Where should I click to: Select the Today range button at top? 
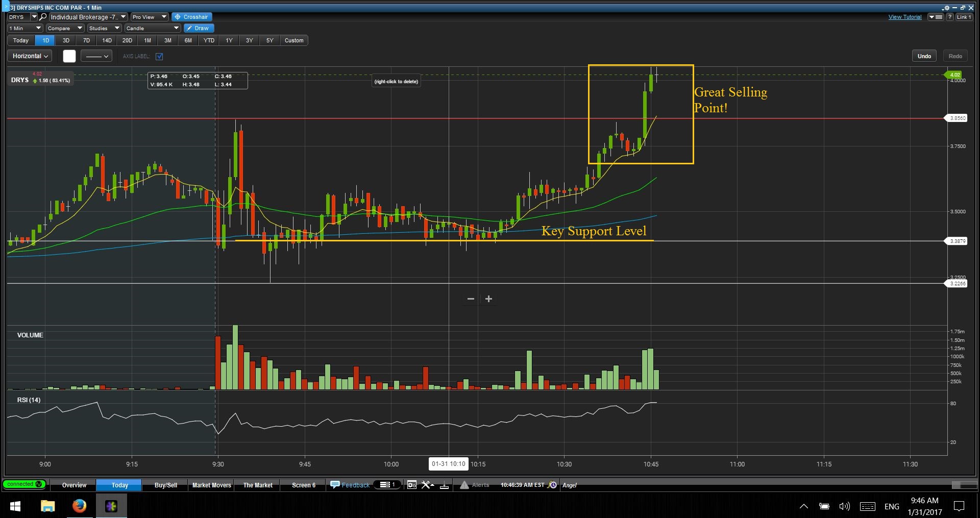21,40
